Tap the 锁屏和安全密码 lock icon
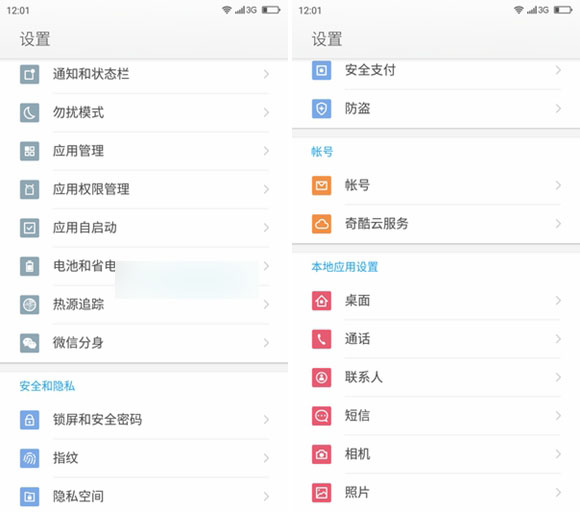 click(x=30, y=420)
